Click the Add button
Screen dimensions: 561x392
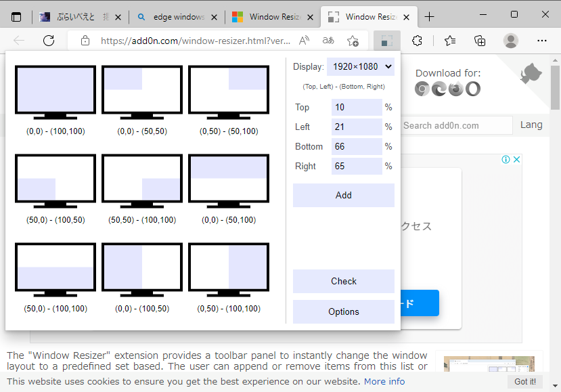343,195
